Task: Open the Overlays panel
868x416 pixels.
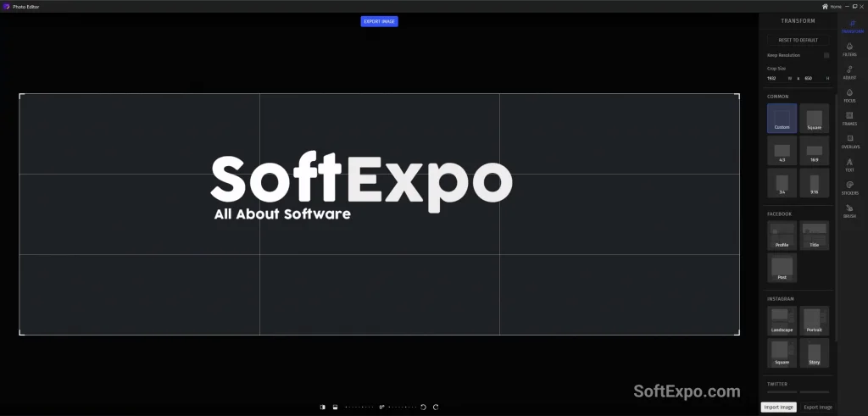Action: (x=849, y=141)
